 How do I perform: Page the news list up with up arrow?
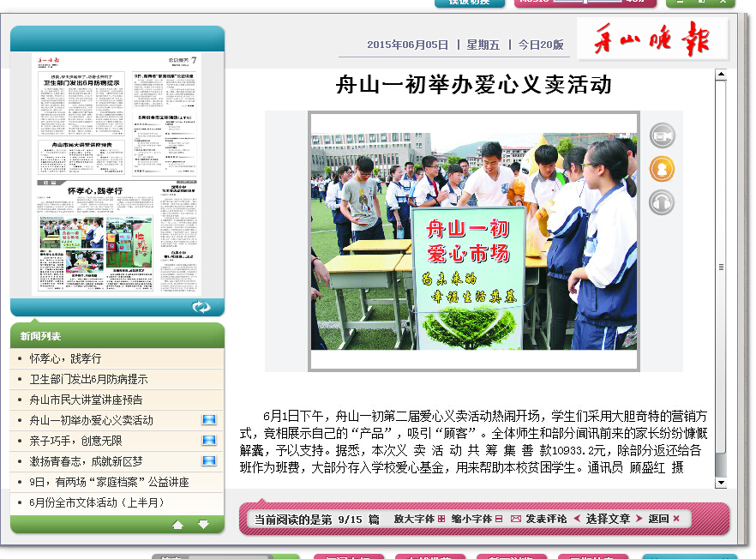(x=178, y=524)
